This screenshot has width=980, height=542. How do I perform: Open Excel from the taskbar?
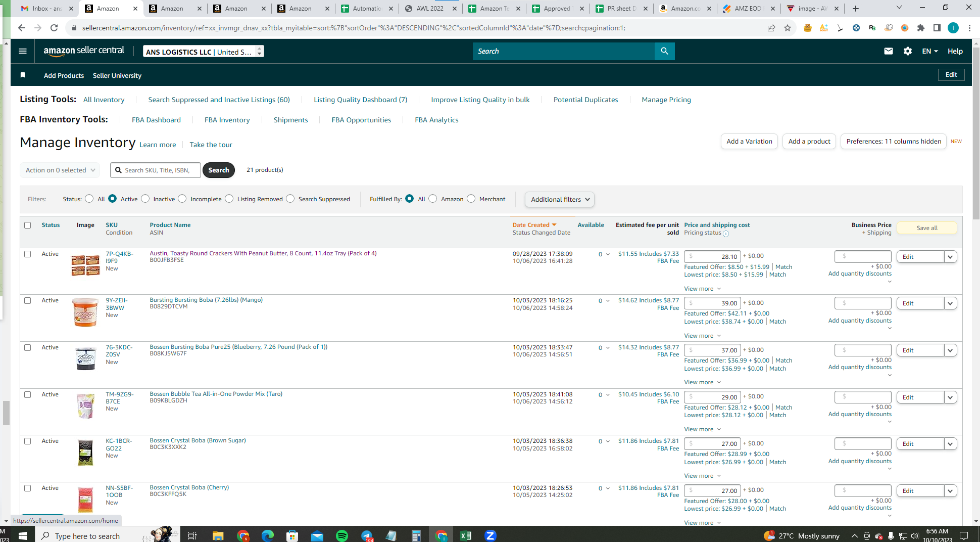[466, 535]
